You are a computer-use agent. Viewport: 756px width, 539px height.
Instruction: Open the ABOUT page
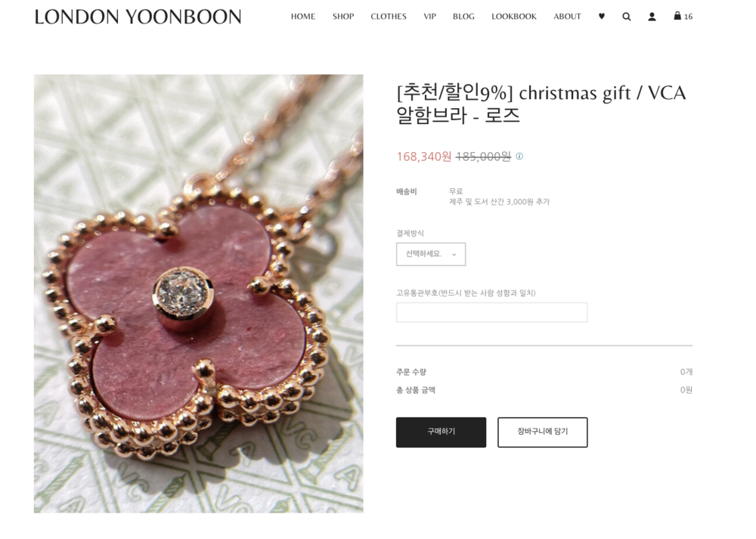point(567,17)
